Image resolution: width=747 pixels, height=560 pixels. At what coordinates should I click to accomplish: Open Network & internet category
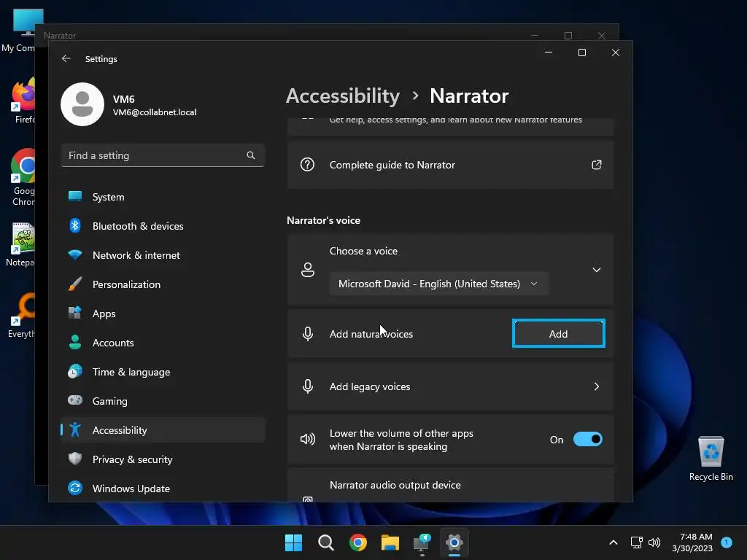coord(163,254)
